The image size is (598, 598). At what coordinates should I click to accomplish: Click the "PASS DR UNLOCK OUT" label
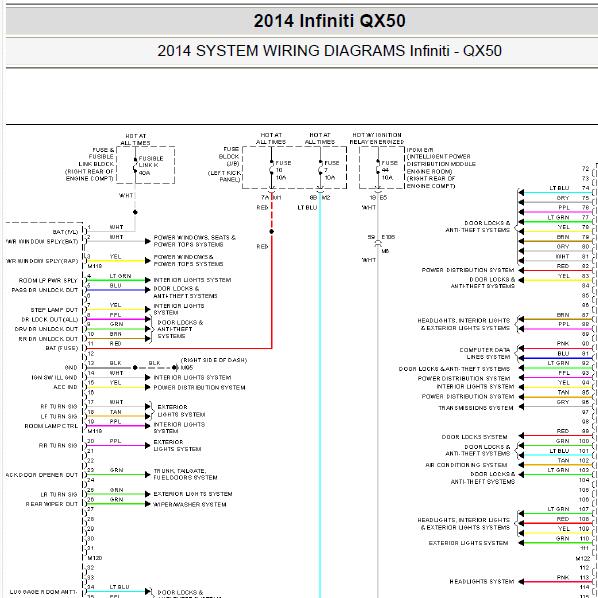[x=45, y=290]
